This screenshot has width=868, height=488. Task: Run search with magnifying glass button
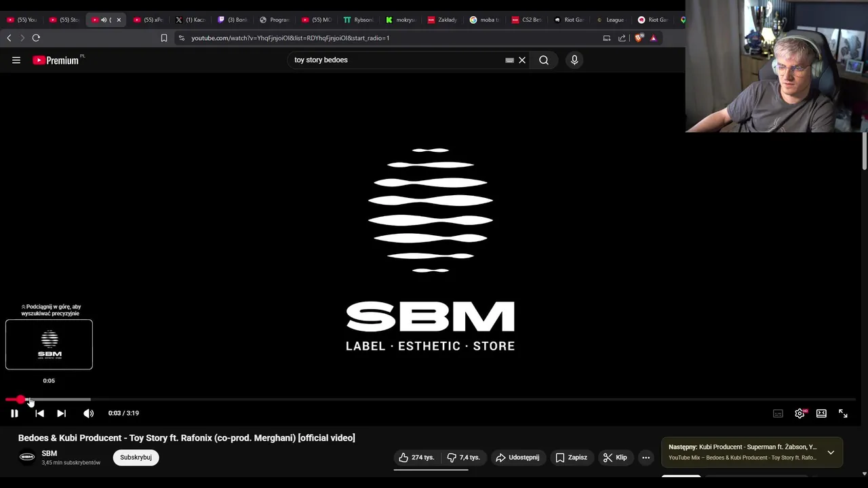[544, 60]
